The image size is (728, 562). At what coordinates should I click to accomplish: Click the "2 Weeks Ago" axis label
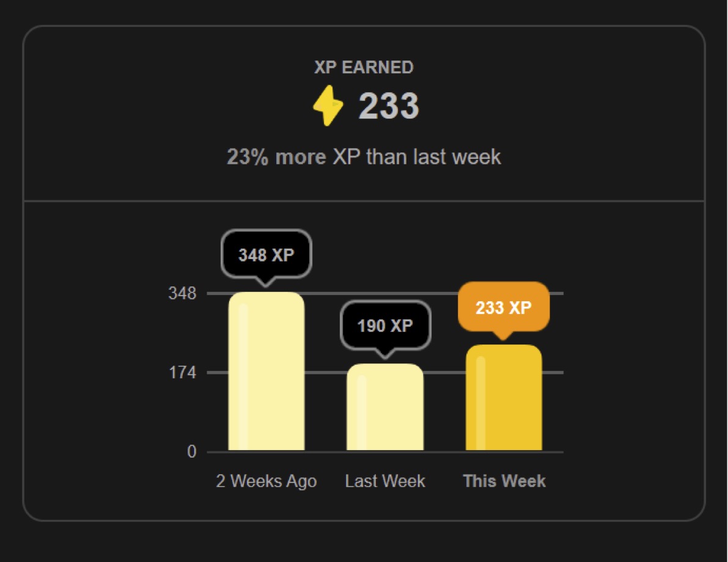click(267, 481)
